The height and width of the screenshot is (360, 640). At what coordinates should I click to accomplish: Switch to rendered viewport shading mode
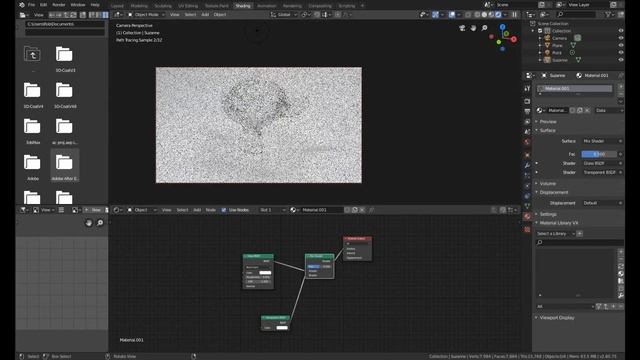point(498,15)
